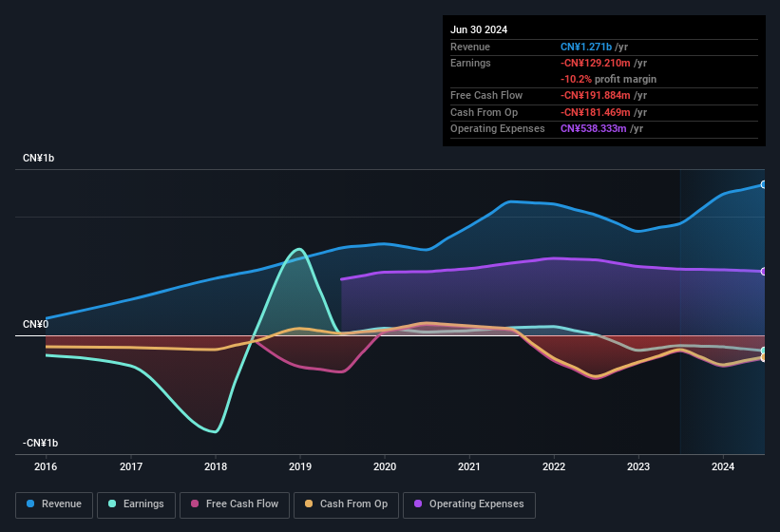The image size is (780, 532).
Task: Click the orange Cash From Op endpoint marker
Action: (x=764, y=357)
